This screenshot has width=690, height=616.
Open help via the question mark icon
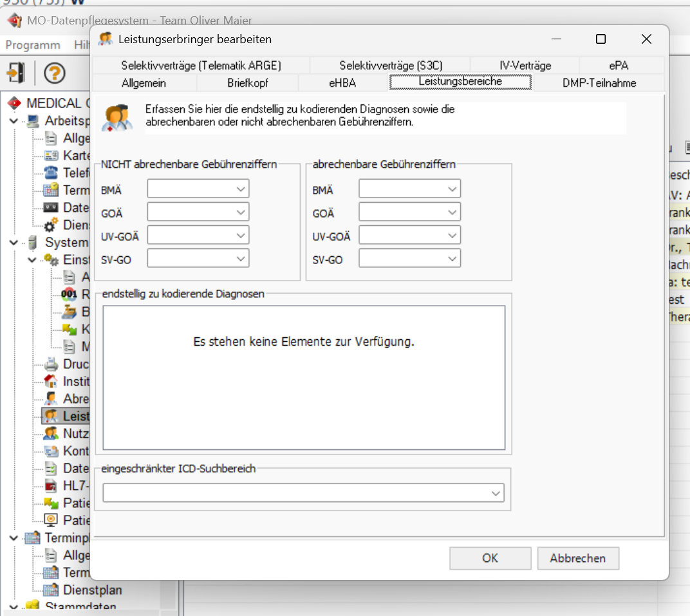pyautogui.click(x=56, y=73)
